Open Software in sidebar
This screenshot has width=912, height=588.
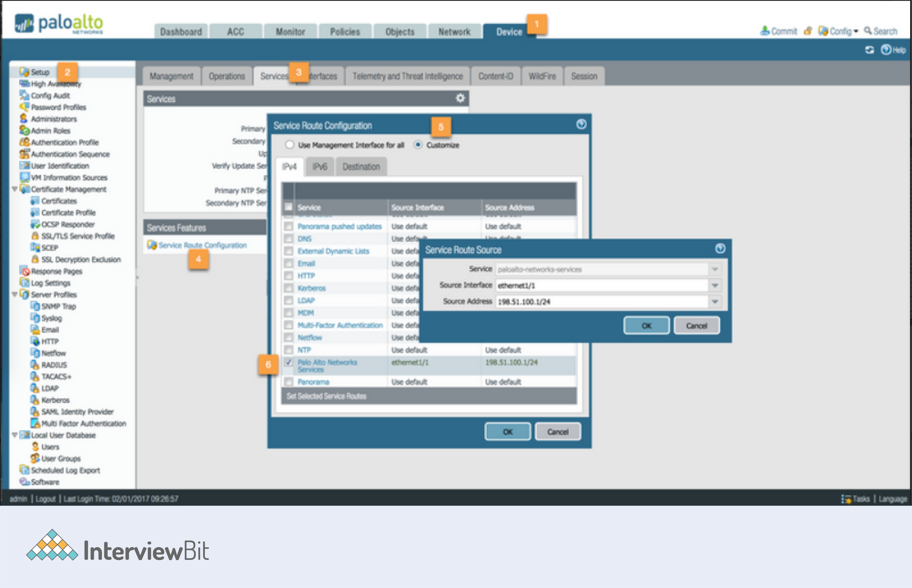39,482
